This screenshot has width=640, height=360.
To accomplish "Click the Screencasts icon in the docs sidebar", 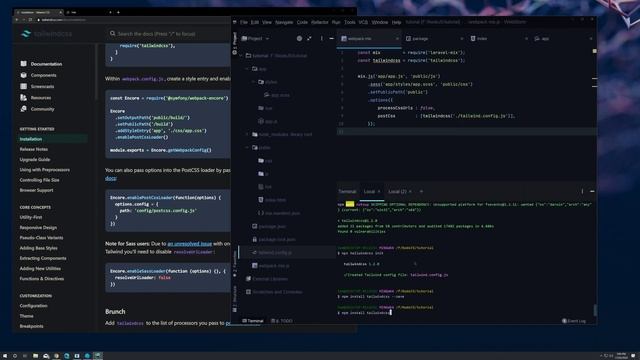I will point(23,86).
